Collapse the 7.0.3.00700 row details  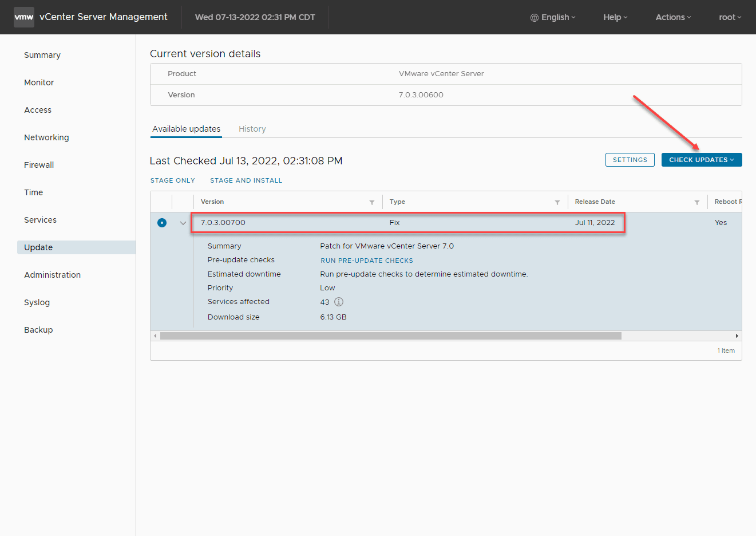[183, 223]
